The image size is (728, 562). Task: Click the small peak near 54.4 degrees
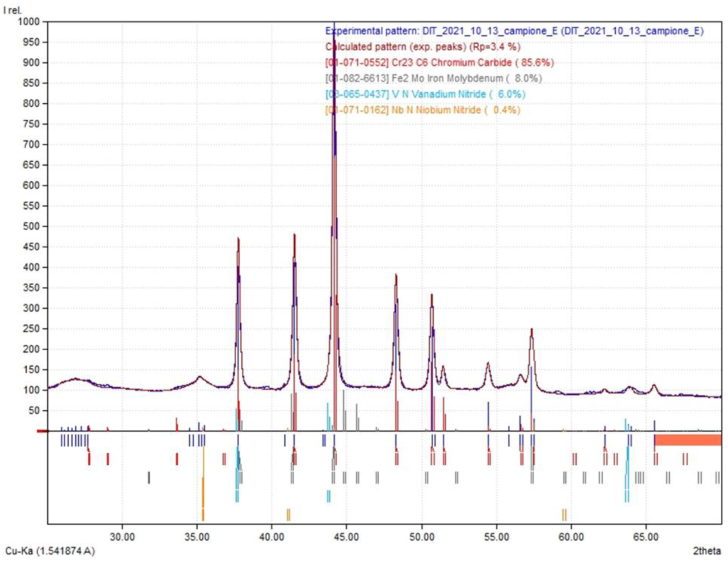coord(488,364)
